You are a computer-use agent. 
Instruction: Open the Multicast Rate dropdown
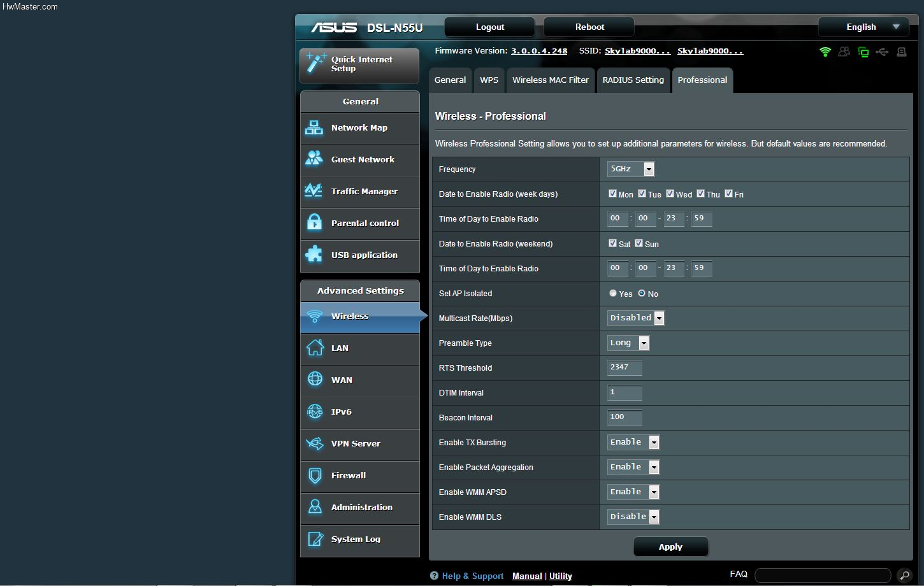(636, 318)
